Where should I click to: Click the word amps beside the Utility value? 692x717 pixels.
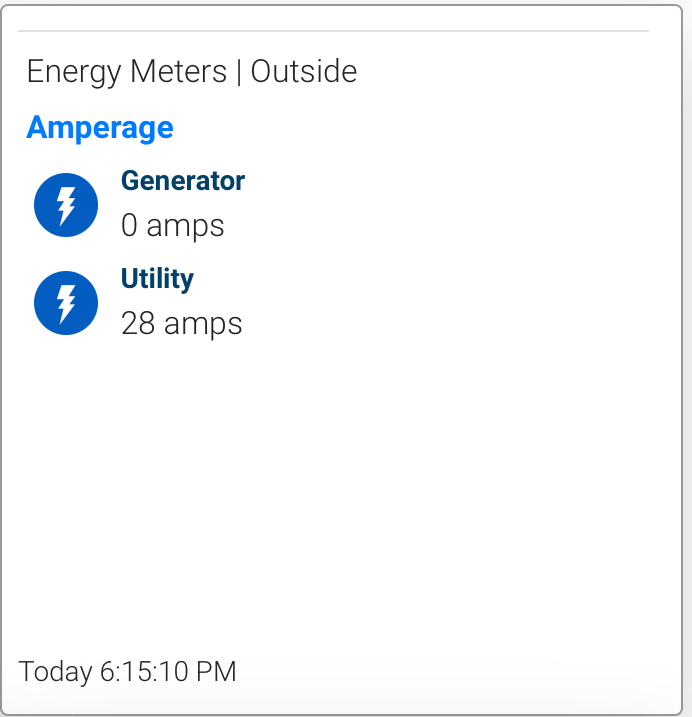203,325
